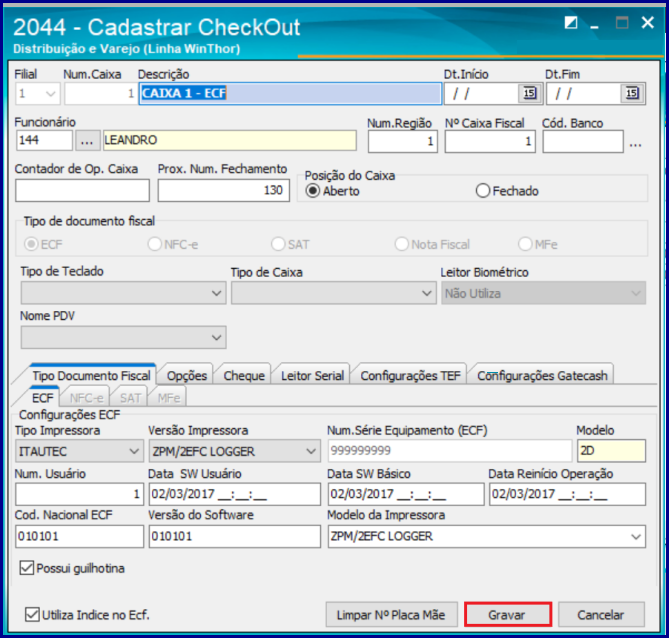Click the Cancelar button

click(601, 615)
